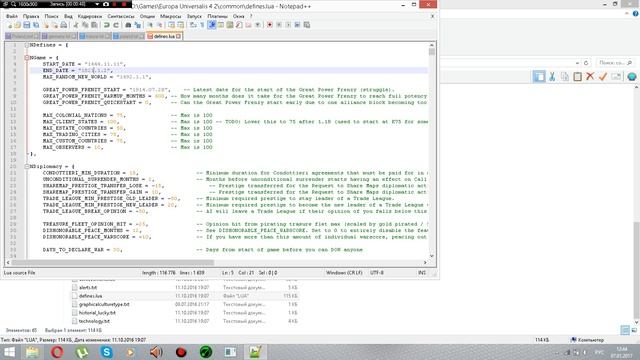Click the Cut scissors icon in Notepad++ toolbar

[x=76, y=25]
